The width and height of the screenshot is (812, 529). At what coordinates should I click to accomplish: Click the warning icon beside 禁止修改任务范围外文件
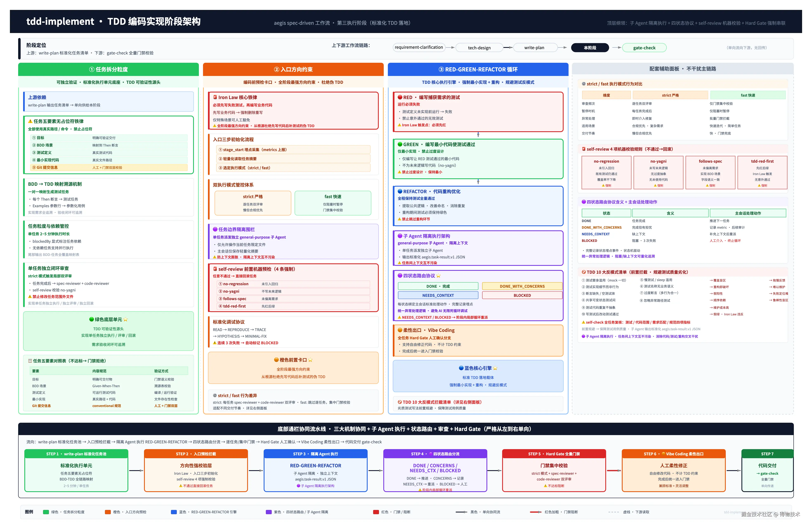pyautogui.click(x=30, y=297)
